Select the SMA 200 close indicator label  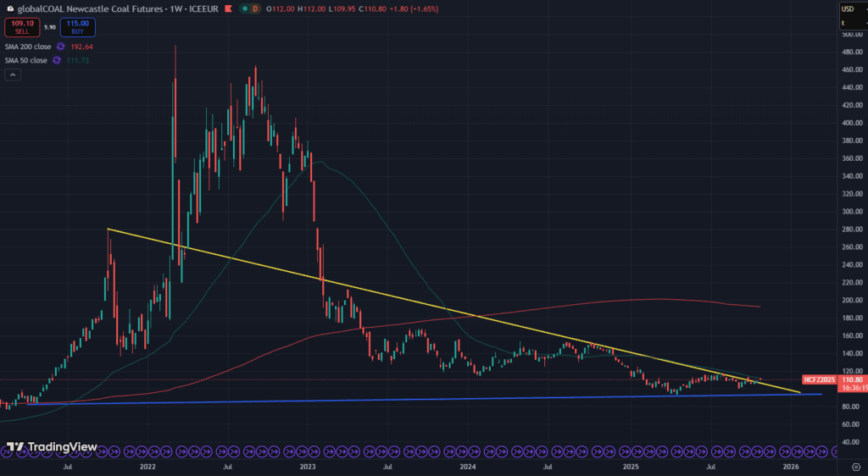click(26, 46)
